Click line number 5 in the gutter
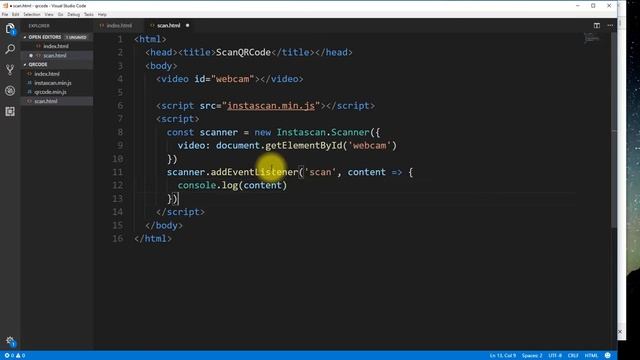The height and width of the screenshot is (360, 640). click(120, 92)
